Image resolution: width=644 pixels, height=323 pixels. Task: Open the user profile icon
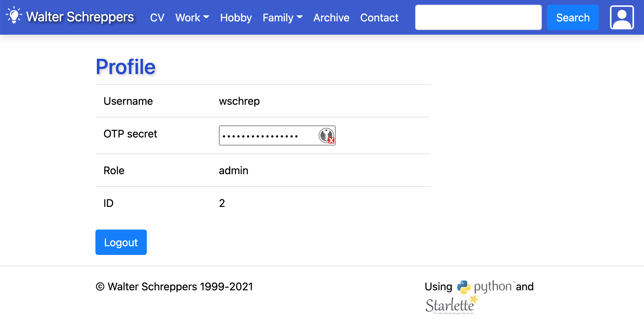pyautogui.click(x=622, y=17)
